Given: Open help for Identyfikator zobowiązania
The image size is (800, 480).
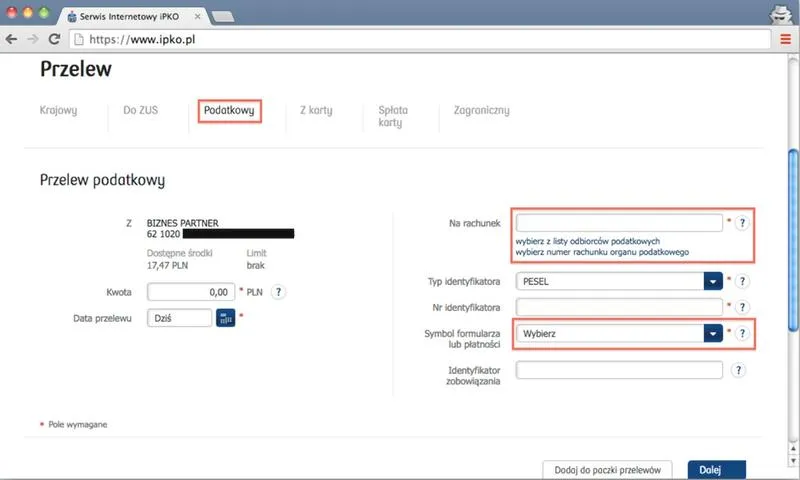Looking at the screenshot, I should tap(738, 370).
